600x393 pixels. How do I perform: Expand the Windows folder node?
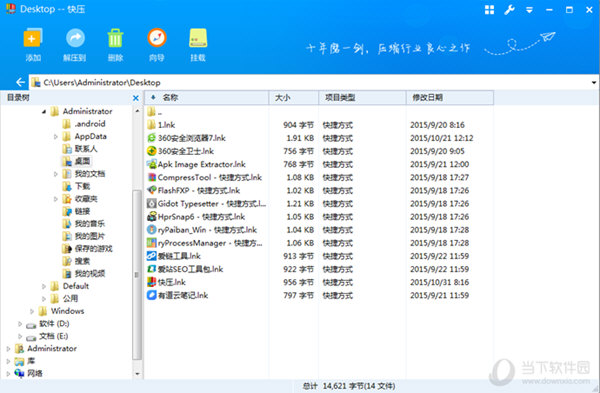(x=32, y=311)
